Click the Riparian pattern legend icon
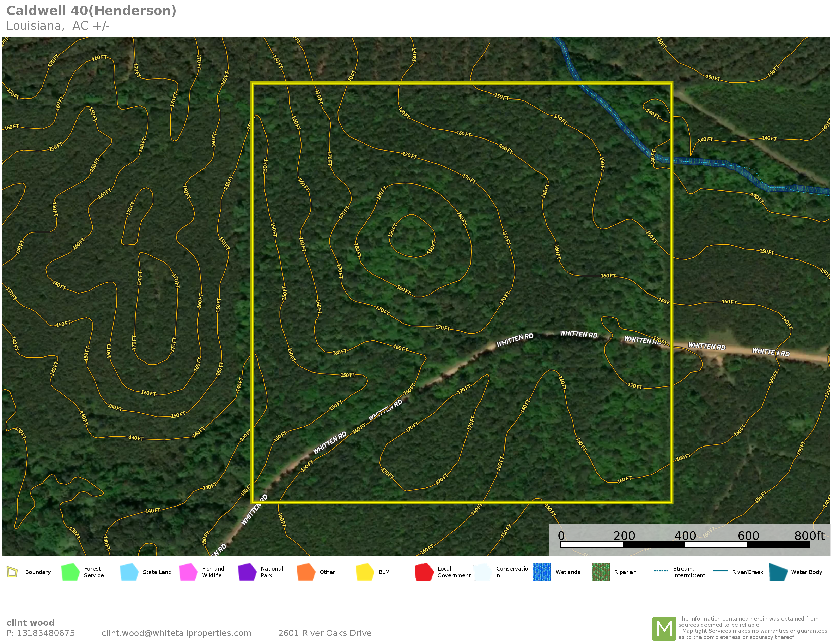This screenshot has height=644, width=833. (x=601, y=572)
